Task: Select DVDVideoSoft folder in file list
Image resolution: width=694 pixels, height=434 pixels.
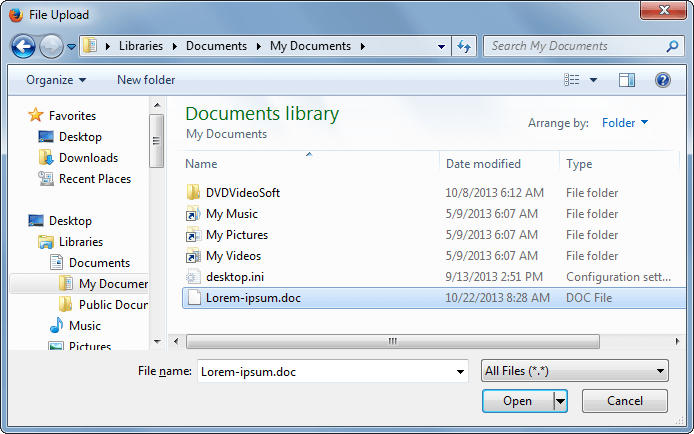Action: pyautogui.click(x=242, y=193)
